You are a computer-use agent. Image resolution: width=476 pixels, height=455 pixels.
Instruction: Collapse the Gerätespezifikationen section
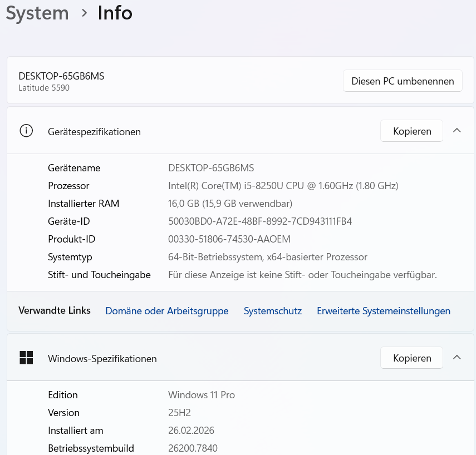(x=457, y=130)
